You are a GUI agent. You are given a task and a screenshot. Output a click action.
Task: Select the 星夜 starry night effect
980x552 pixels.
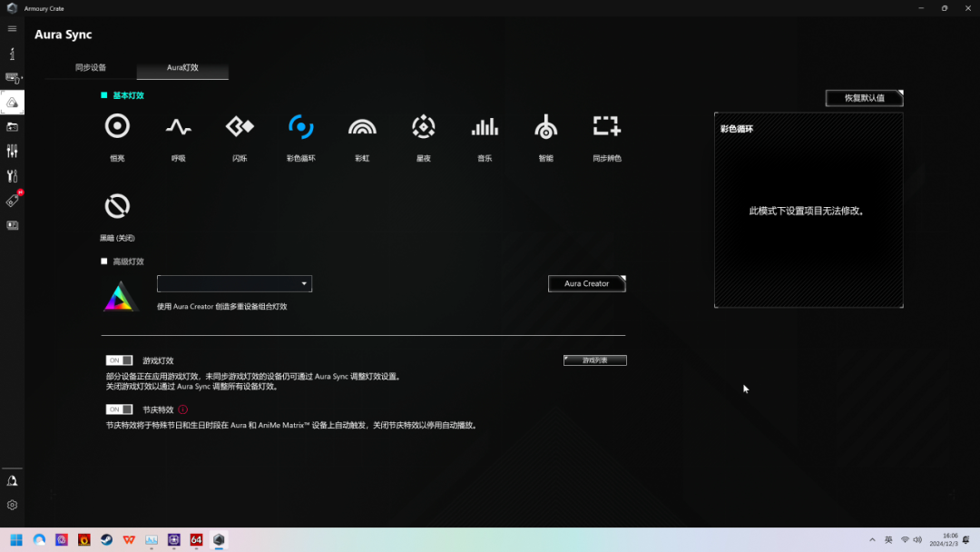pos(423,127)
